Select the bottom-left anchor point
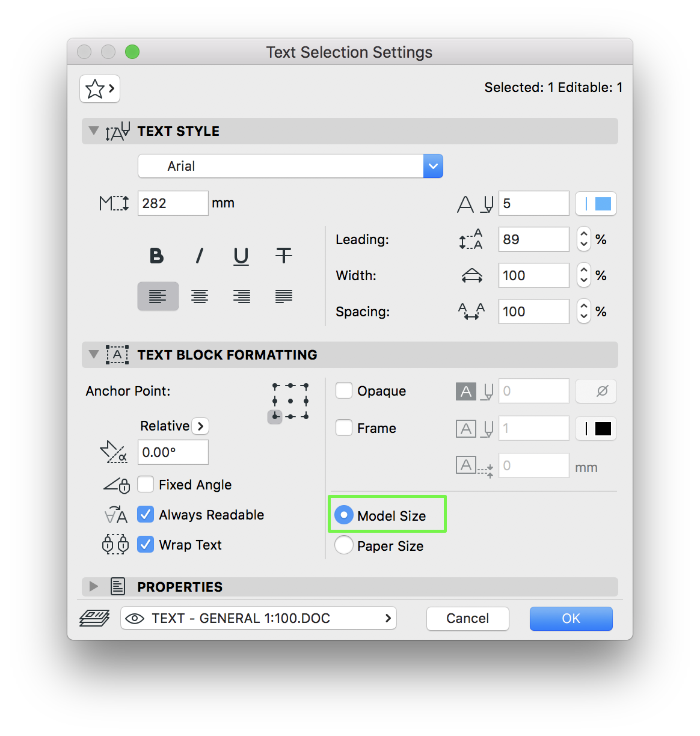This screenshot has width=700, height=736. [275, 417]
